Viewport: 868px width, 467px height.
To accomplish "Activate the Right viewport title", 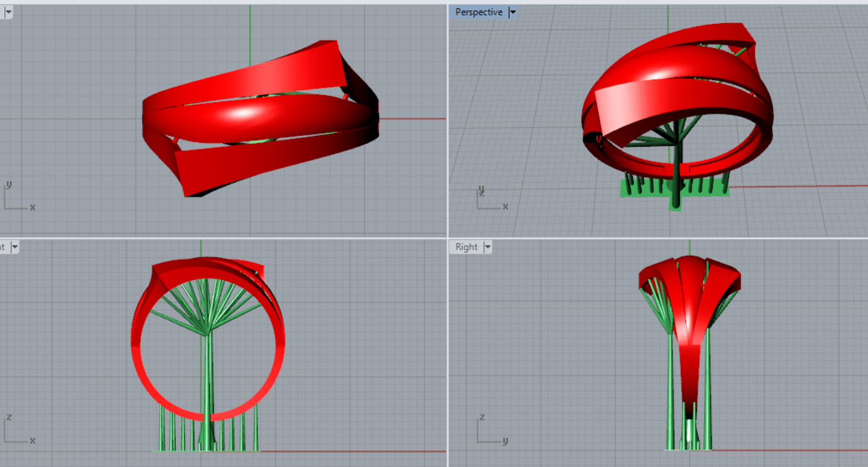I will 467,247.
